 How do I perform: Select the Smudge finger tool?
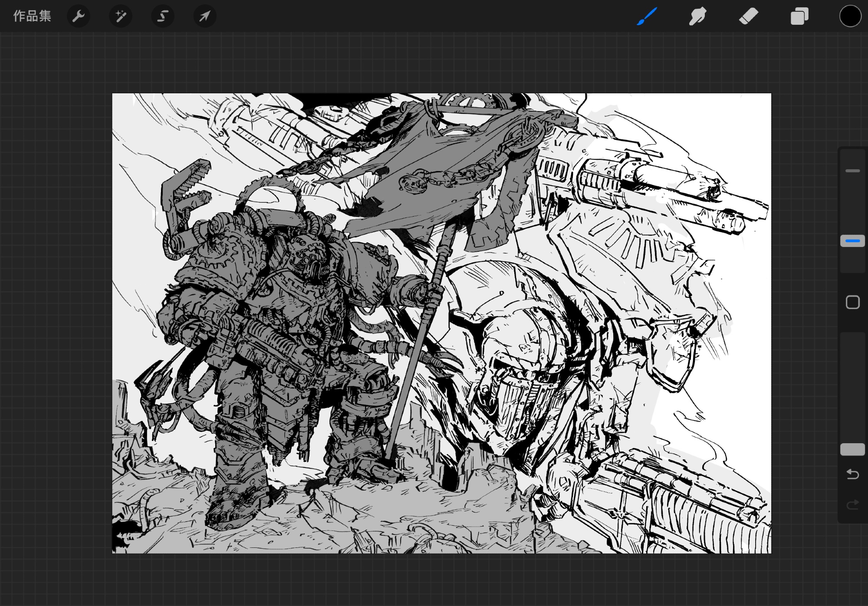click(698, 16)
